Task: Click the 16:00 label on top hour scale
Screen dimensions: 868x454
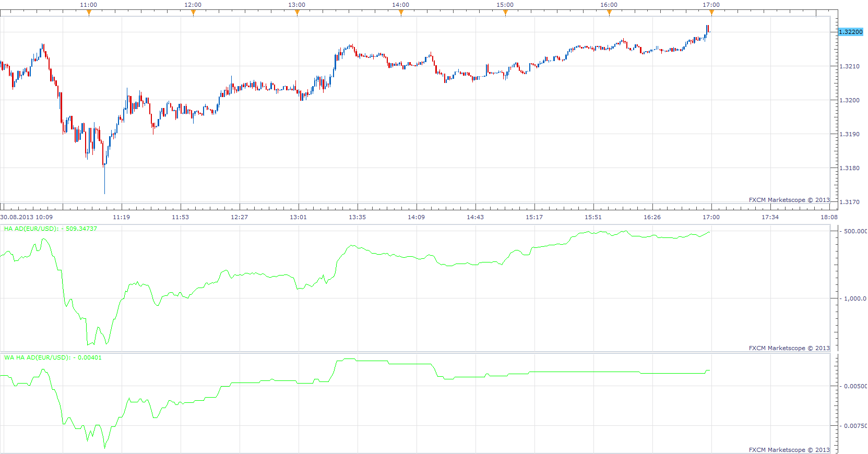Action: (x=609, y=5)
